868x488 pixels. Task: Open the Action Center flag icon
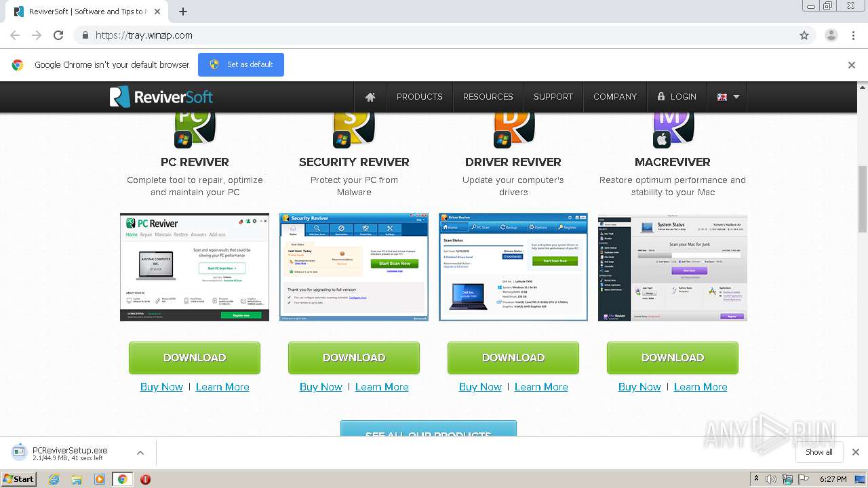(x=803, y=479)
